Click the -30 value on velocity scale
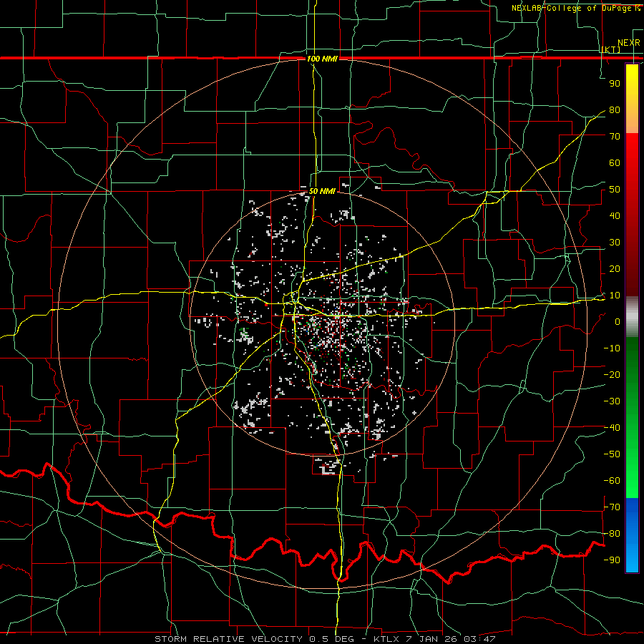Screen dimensions: 644x644 612,401
